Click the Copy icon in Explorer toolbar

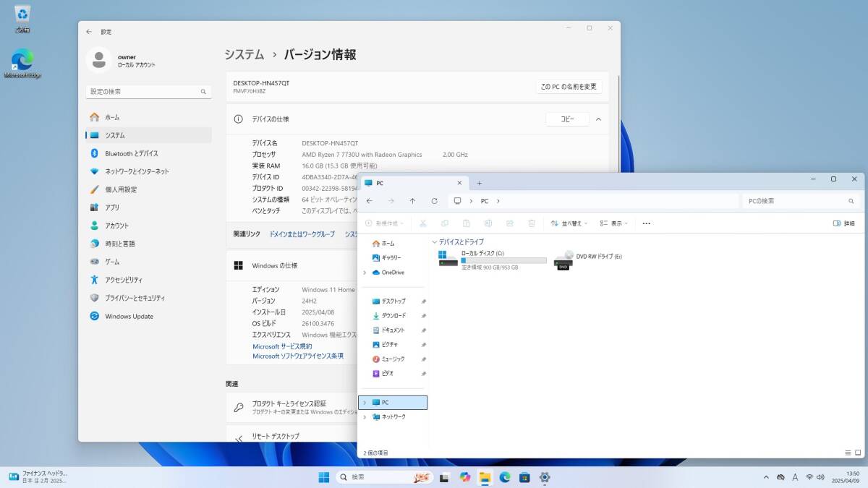[444, 223]
